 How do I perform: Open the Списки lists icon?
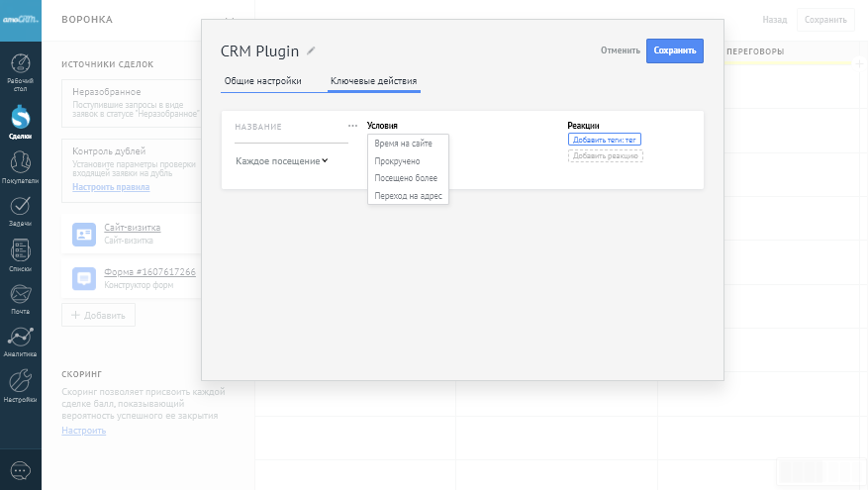pyautogui.click(x=20, y=251)
